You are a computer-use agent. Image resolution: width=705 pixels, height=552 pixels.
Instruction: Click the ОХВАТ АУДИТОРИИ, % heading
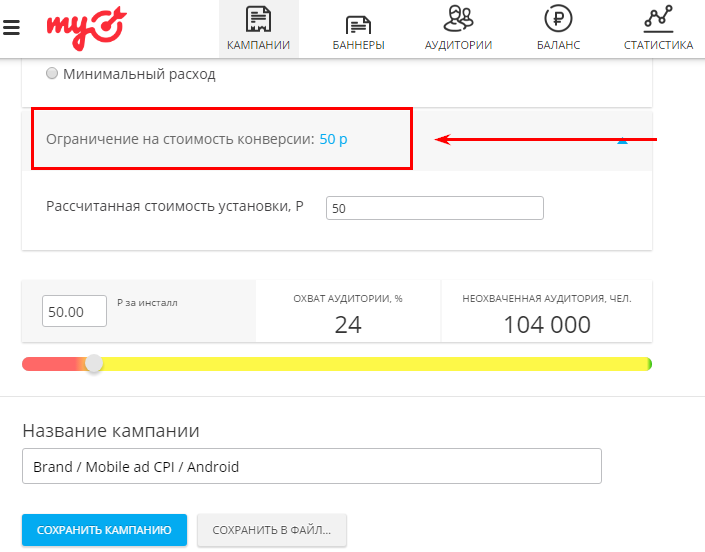click(348, 298)
